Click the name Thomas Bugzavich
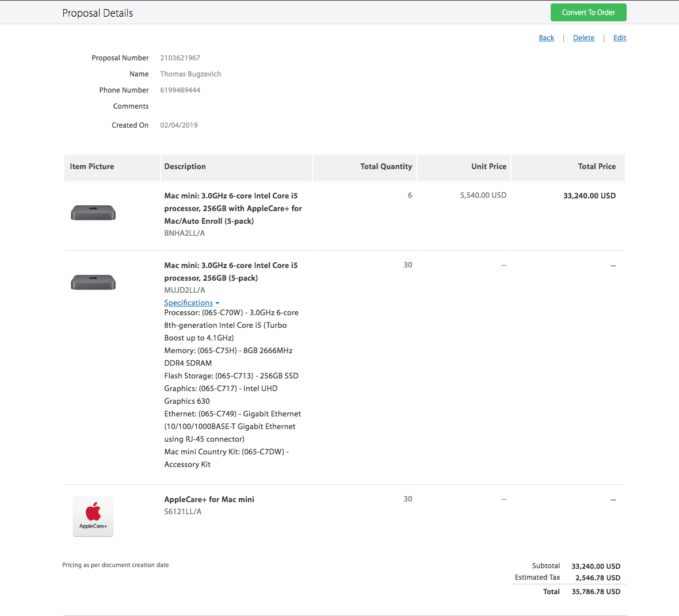 click(190, 74)
